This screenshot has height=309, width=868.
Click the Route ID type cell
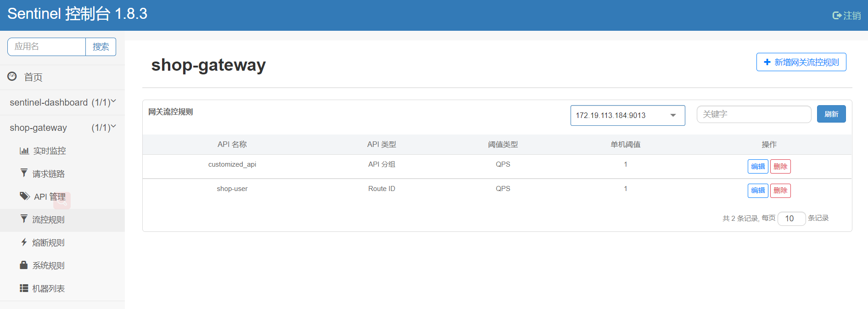pyautogui.click(x=381, y=189)
